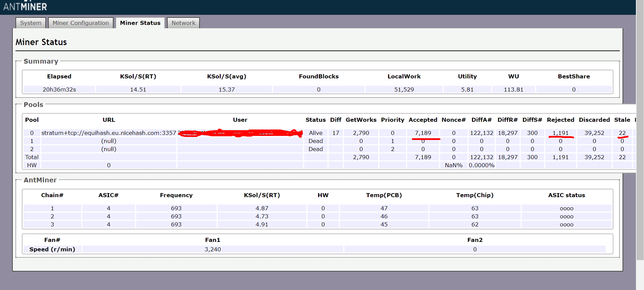Click the HW row label in Pools
Screen dimensions: 644x290
pyautogui.click(x=32, y=165)
